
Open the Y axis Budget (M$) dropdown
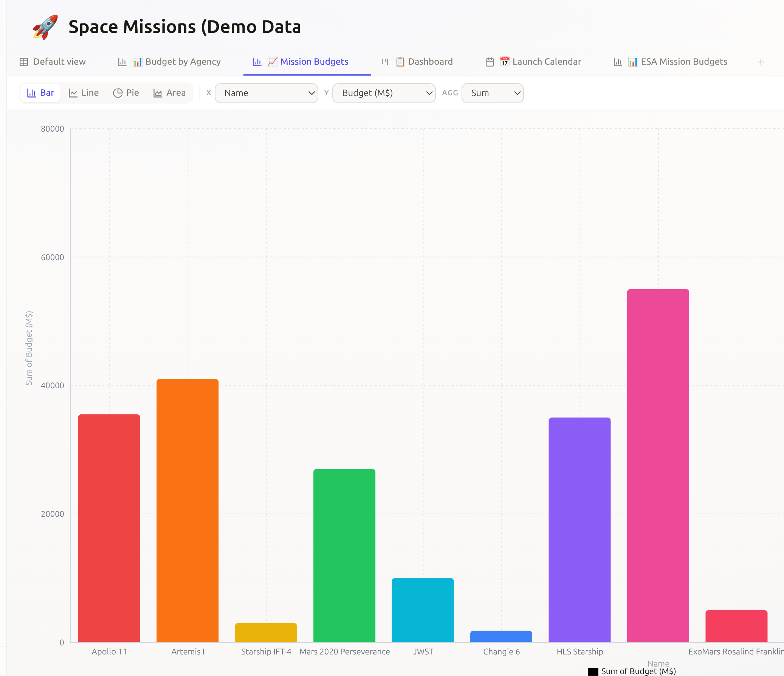pyautogui.click(x=384, y=93)
